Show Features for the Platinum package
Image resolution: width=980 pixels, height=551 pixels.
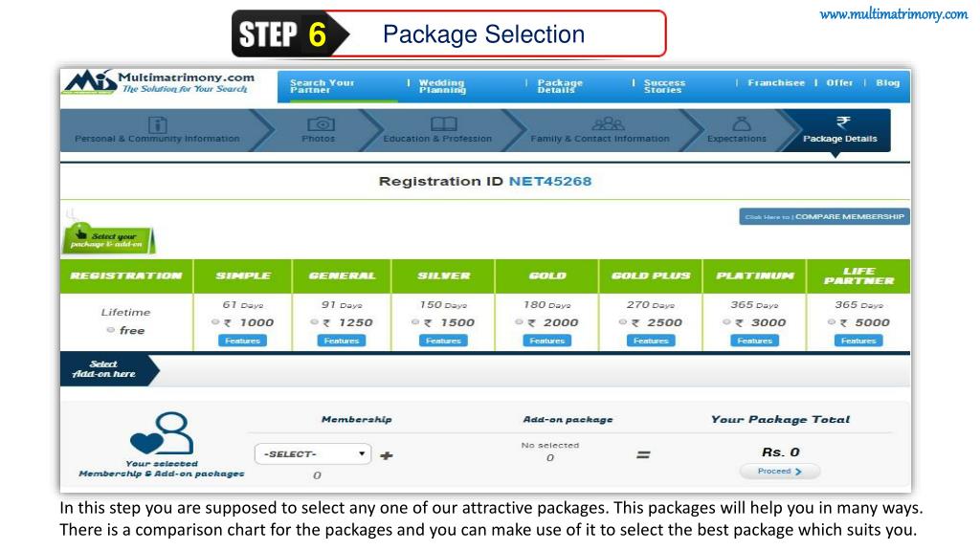coord(754,341)
